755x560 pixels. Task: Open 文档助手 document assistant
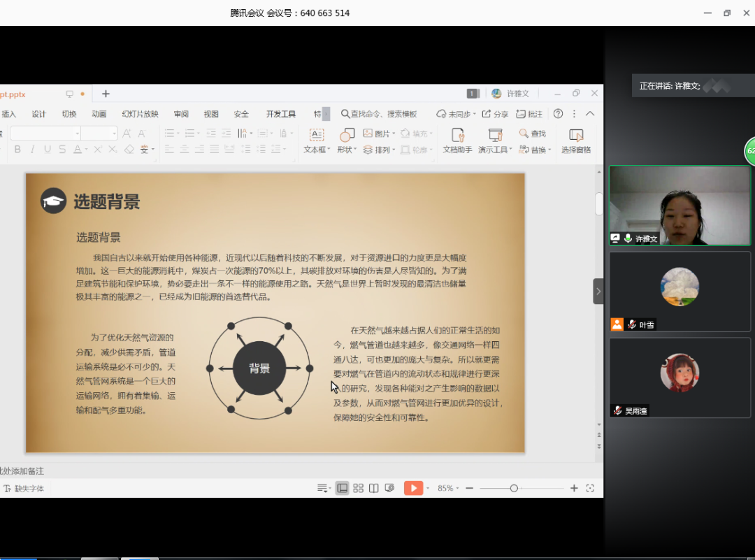click(457, 136)
